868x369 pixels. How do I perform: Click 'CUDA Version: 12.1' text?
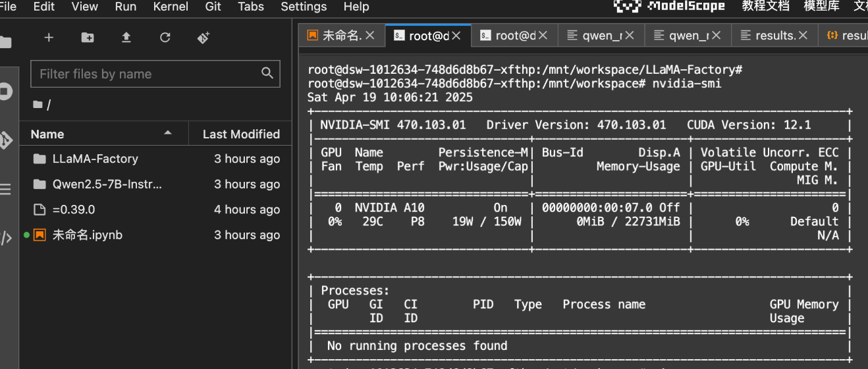coord(749,125)
